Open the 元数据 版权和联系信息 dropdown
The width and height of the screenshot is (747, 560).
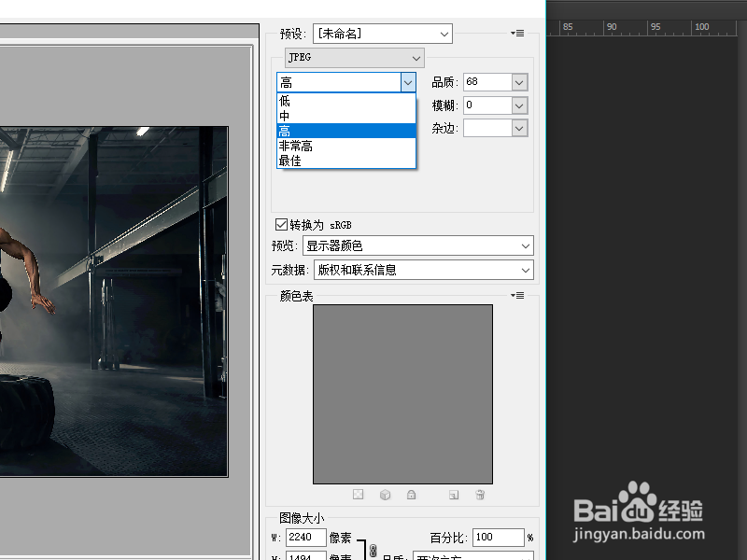click(x=424, y=270)
